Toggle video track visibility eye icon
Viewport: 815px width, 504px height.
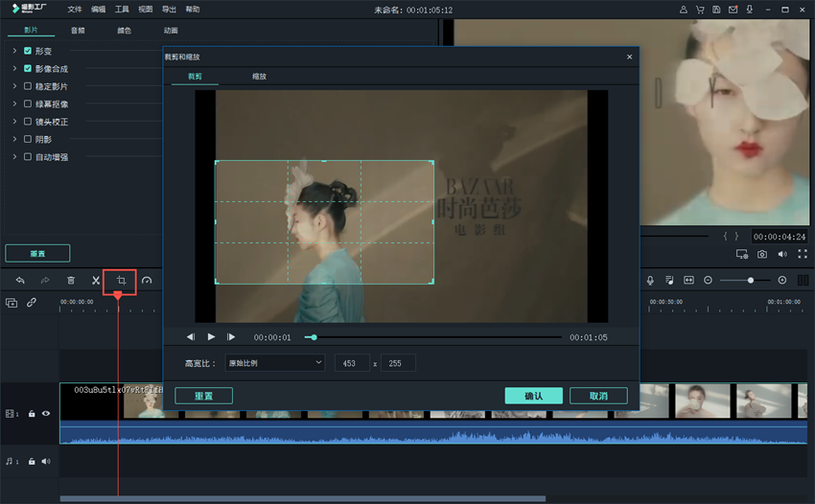[x=46, y=414]
